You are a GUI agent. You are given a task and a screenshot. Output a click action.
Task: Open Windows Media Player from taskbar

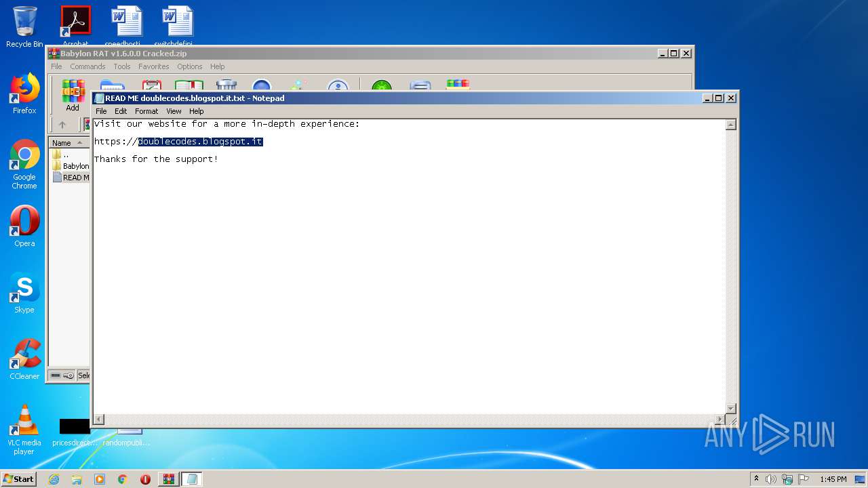pos(100,479)
